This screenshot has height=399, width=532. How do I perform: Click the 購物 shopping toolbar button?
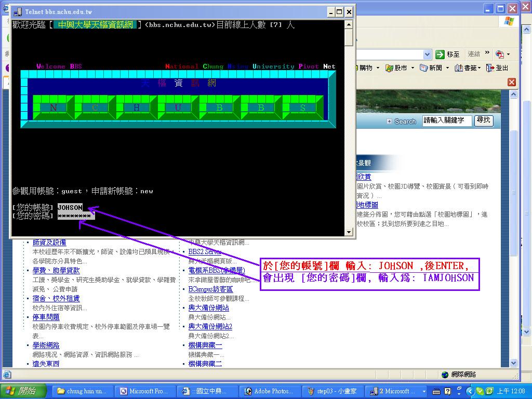coord(365,68)
